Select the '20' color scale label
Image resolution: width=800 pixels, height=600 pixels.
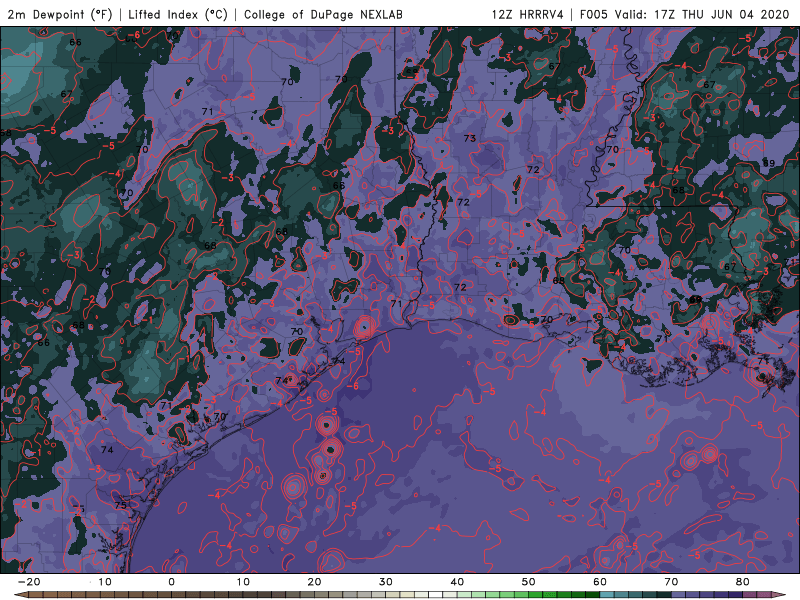point(314,582)
